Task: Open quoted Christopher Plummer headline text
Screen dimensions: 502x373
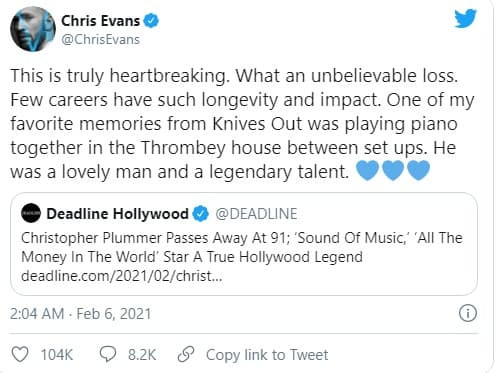Action: coord(242,247)
